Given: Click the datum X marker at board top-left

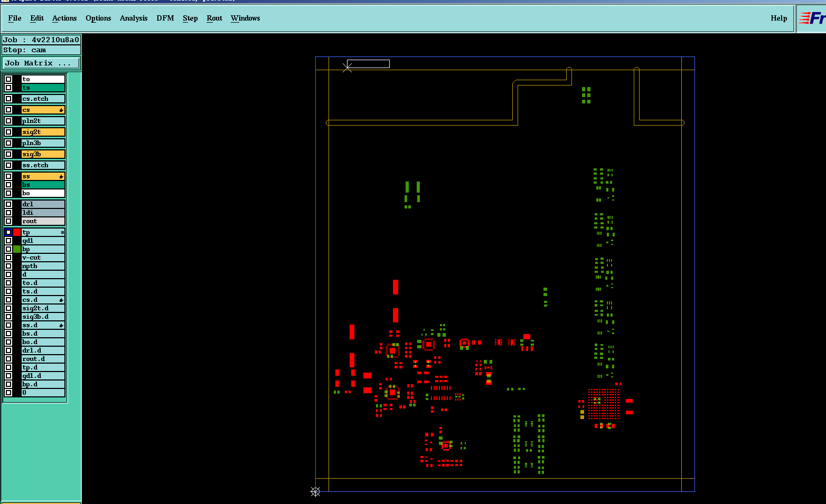Looking at the screenshot, I should 347,67.
